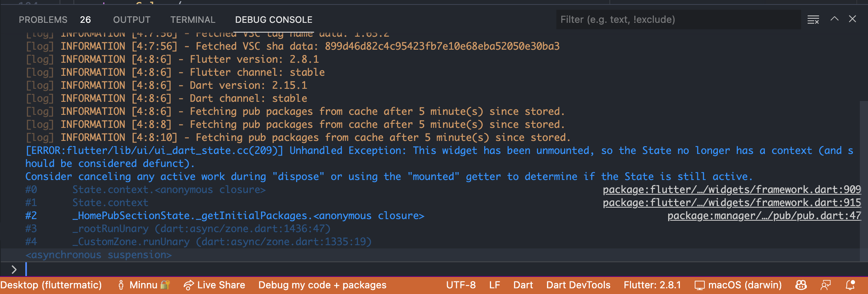Select the Live Share icon
The height and width of the screenshot is (294, 868).
point(188,285)
